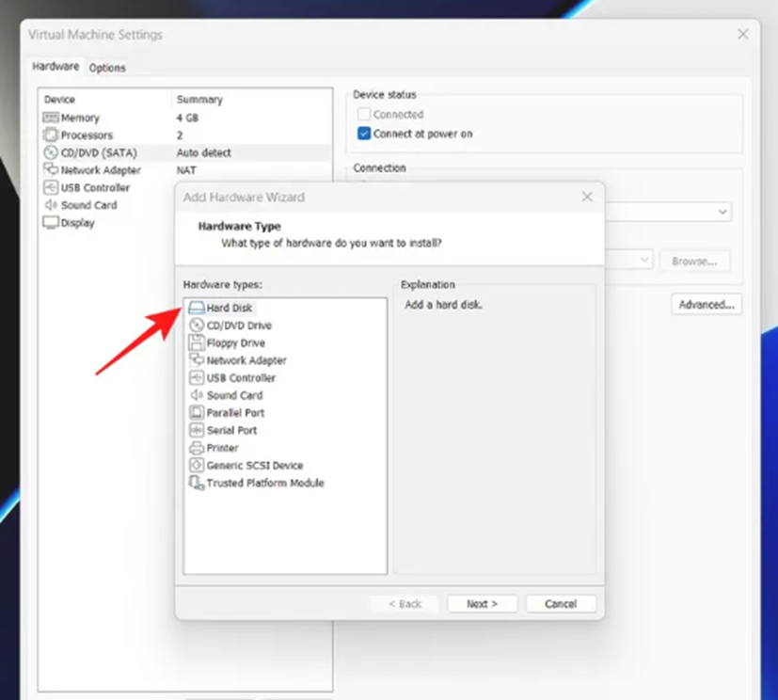Screen dimensions: 778x700
Task: Toggle the Connected checkbox
Action: point(364,114)
